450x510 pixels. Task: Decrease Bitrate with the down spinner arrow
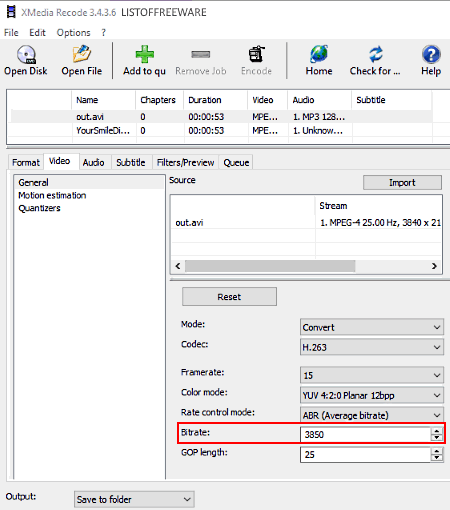(x=437, y=438)
